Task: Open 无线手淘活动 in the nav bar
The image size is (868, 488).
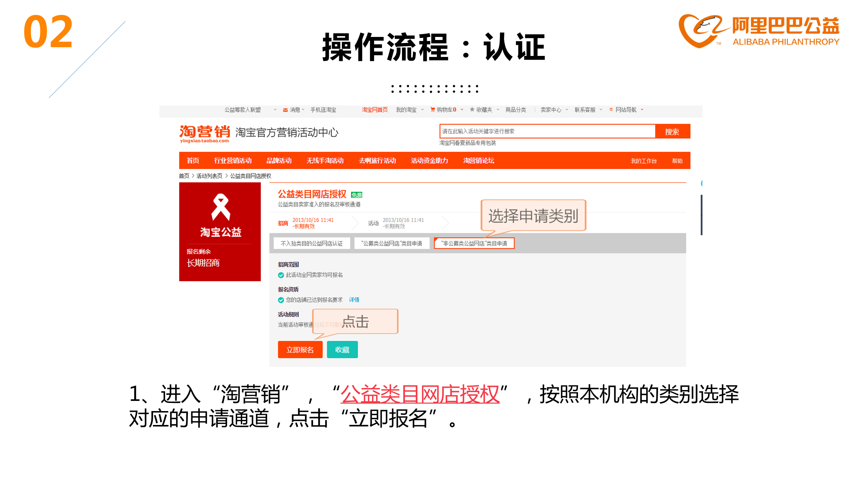Action: tap(325, 161)
